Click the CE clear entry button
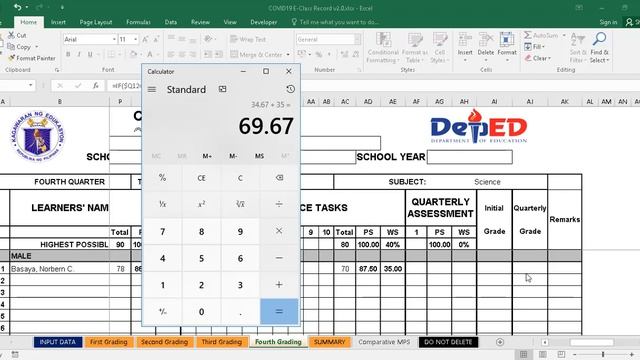 coord(201,178)
